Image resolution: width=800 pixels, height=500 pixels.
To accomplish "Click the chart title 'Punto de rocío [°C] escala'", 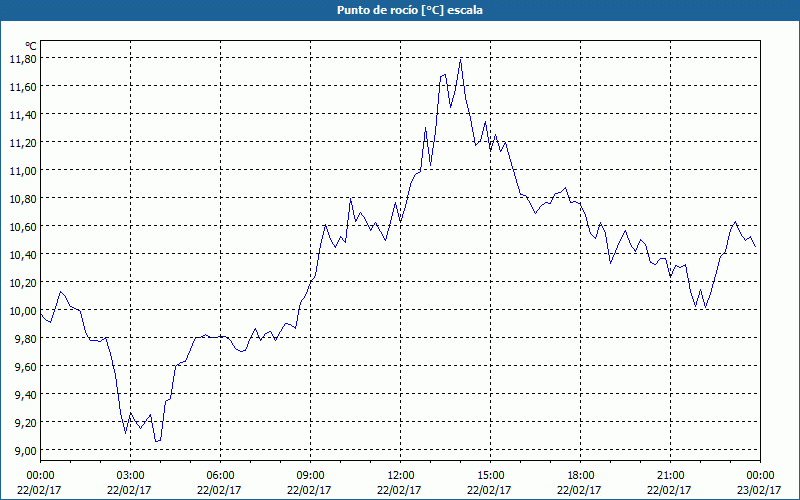I will 410,10.
